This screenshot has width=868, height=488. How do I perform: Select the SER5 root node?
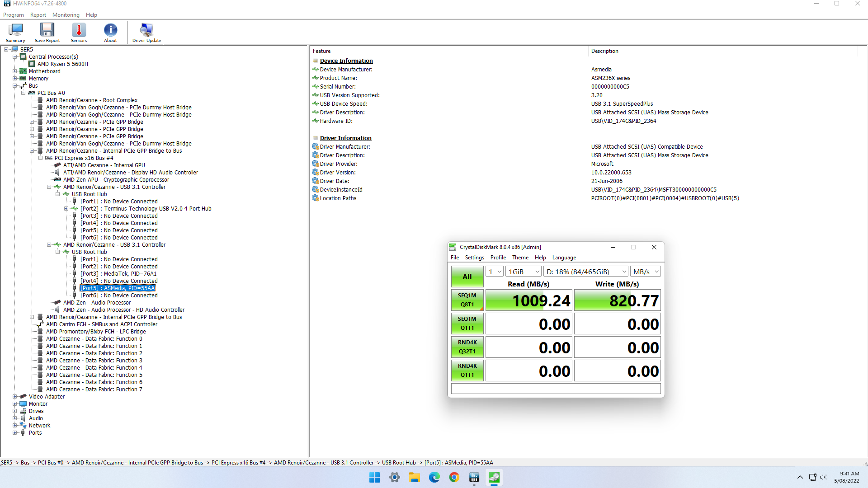click(26, 50)
